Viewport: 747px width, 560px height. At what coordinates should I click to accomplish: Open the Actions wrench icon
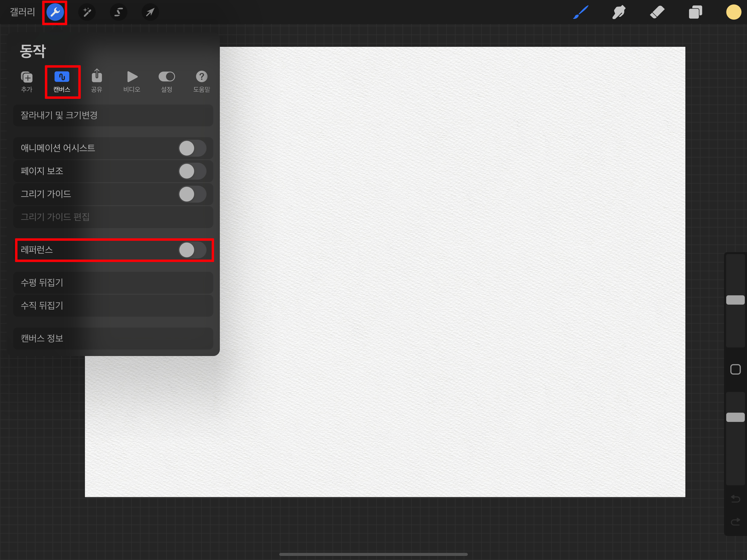[x=55, y=13]
